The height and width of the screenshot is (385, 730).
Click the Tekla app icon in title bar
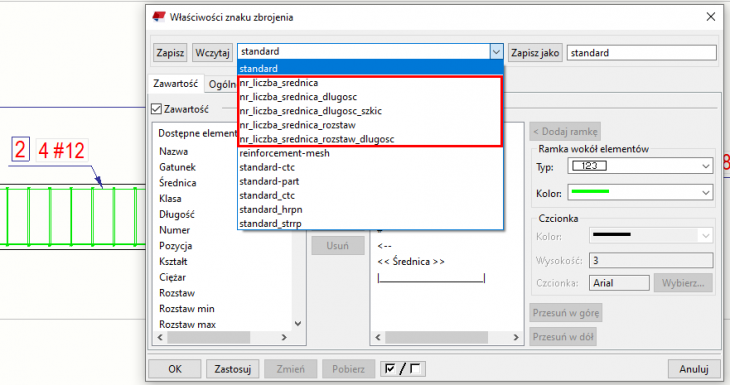coord(159,17)
